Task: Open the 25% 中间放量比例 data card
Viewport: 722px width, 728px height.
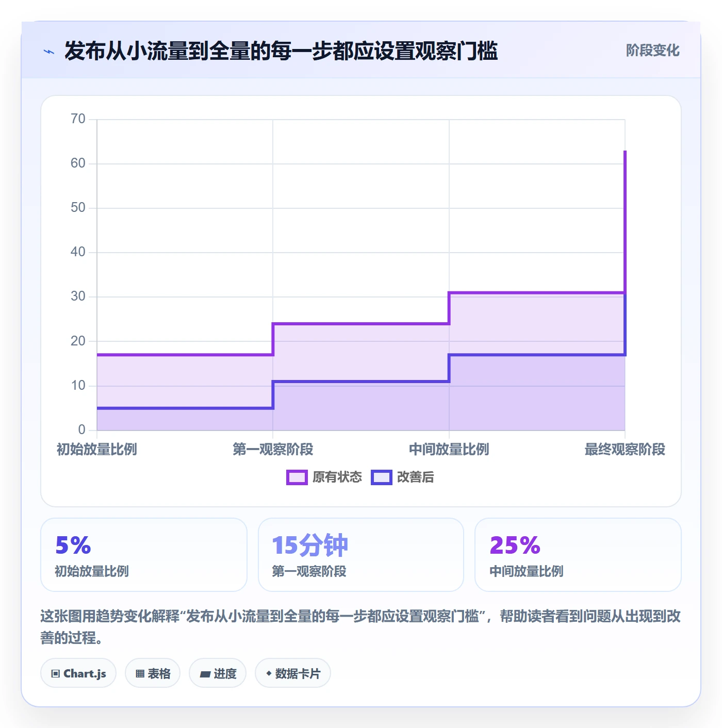Action: (x=578, y=555)
